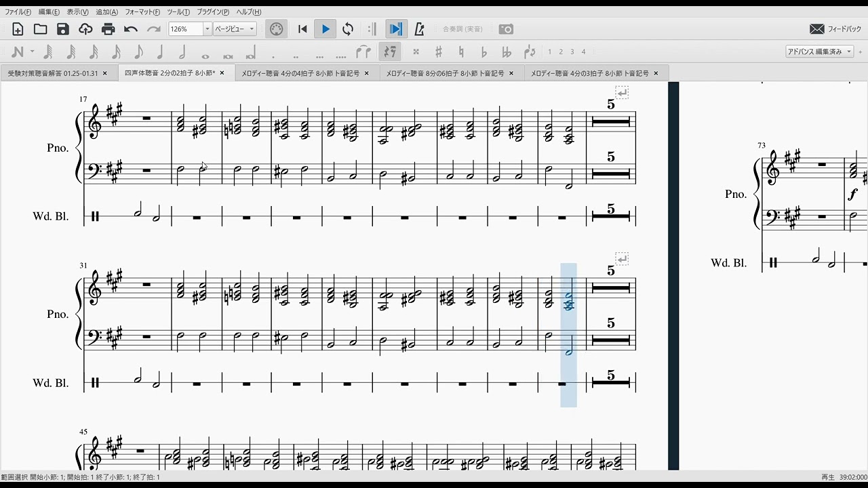Flip note stem direction icon
Image resolution: width=868 pixels, height=488 pixels.
click(x=530, y=52)
